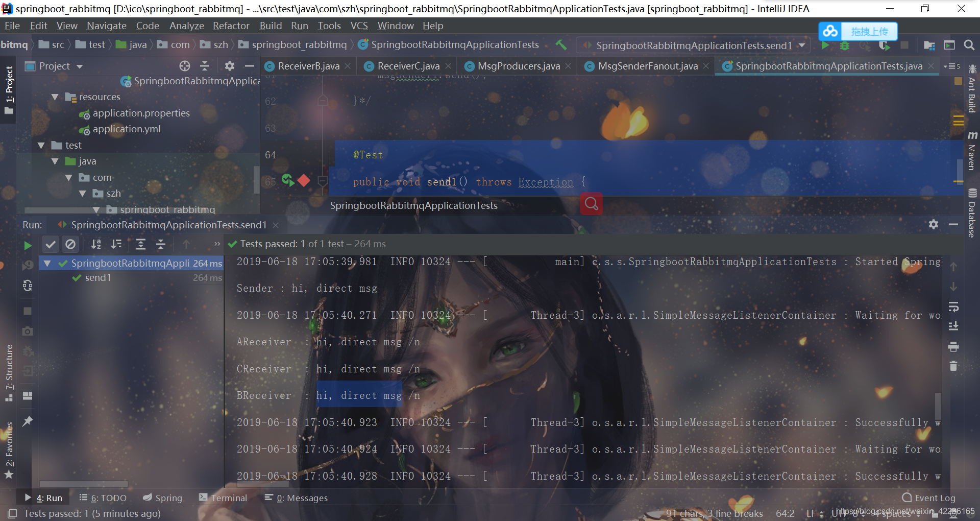Click the Baidu cloud upload widget
The image size is (980, 521).
pyautogui.click(x=858, y=32)
